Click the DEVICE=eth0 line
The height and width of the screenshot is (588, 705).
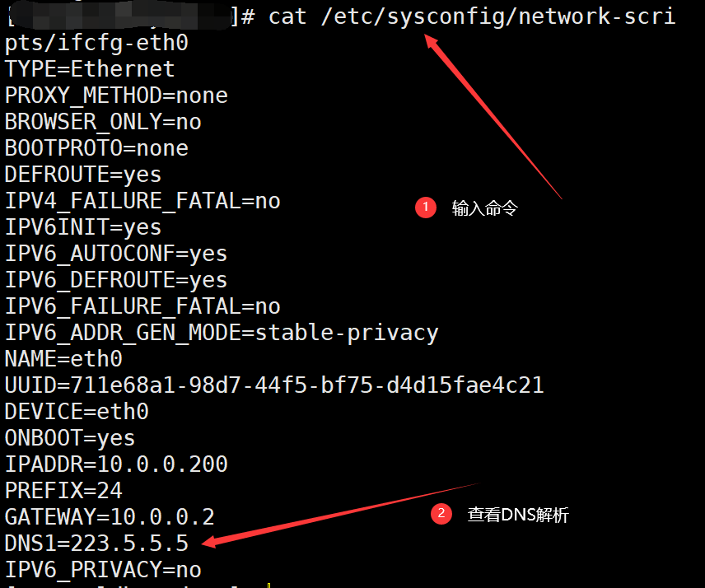pyautogui.click(x=77, y=411)
